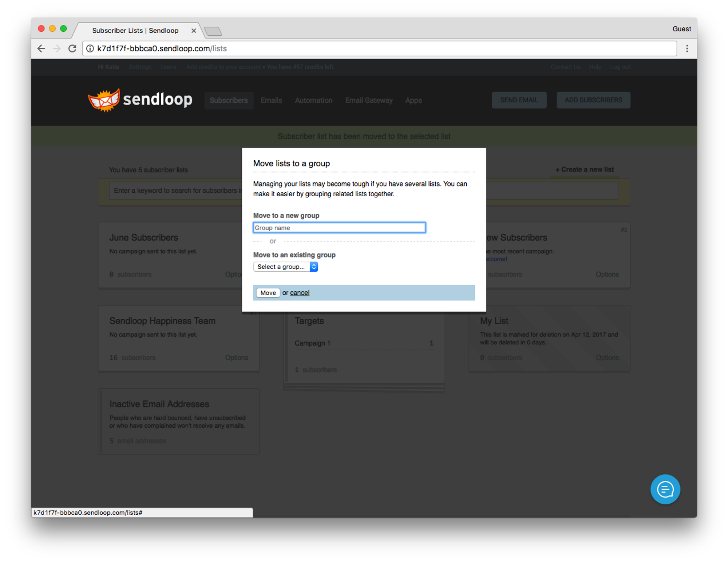Open Options for New Subscribers list
728x562 pixels.
coord(607,274)
